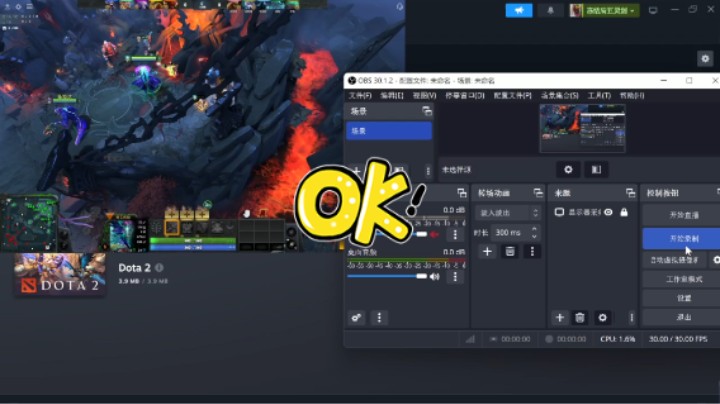This screenshot has height=404, width=720.
Task: Click the monitor icon in launcher top bar
Action: (653, 10)
